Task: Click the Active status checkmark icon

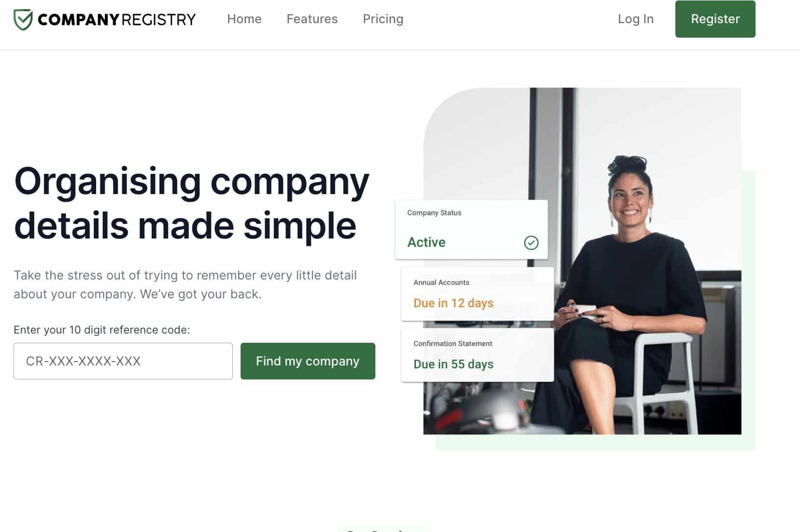Action: click(531, 242)
